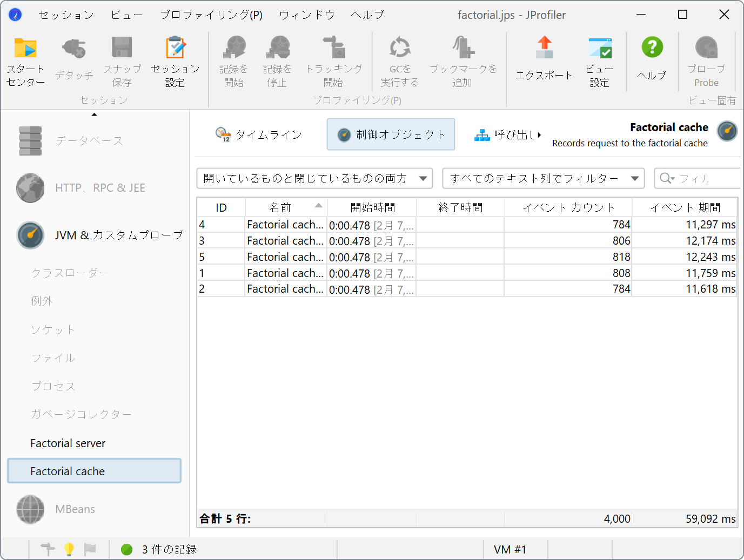This screenshot has height=560, width=744.
Task: Click the search magnifier icon in filter box
Action: point(667,178)
